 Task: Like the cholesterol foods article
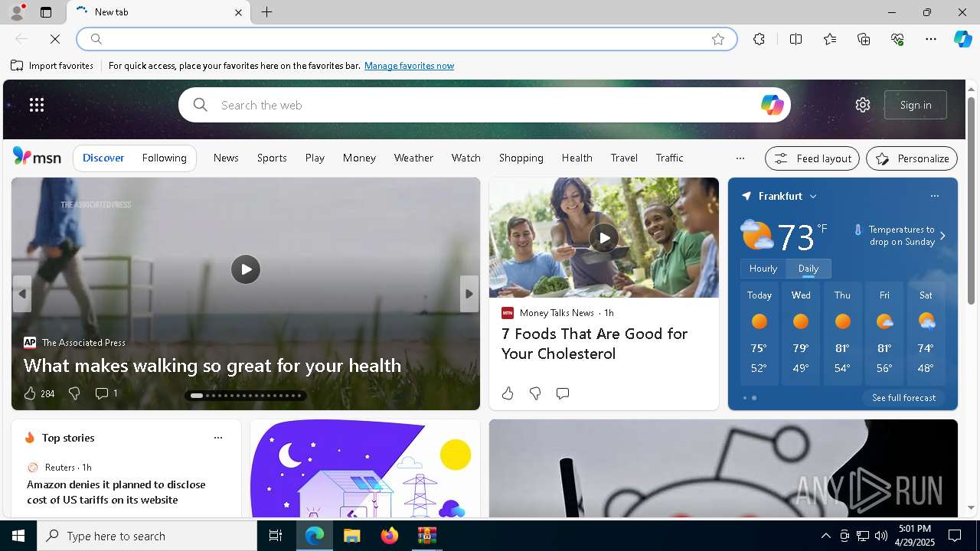coord(508,393)
